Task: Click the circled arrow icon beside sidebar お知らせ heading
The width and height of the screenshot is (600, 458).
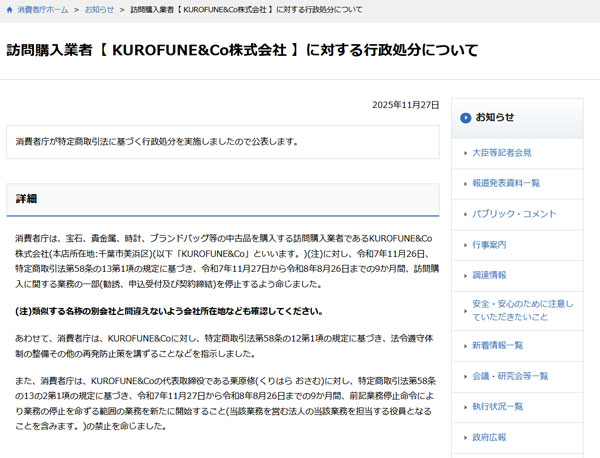Action: click(466, 118)
